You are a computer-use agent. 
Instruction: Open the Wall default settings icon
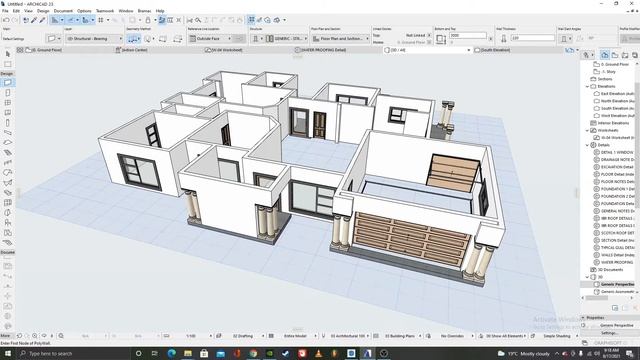pyautogui.click(x=51, y=38)
